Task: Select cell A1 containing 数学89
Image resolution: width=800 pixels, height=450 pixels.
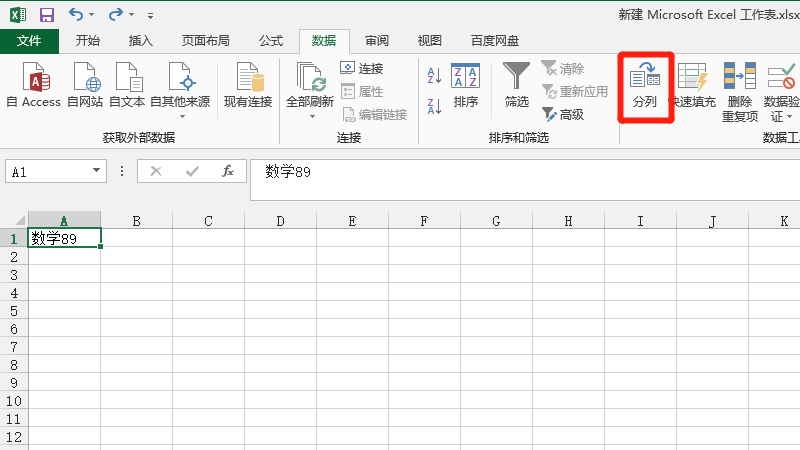Action: 64,238
